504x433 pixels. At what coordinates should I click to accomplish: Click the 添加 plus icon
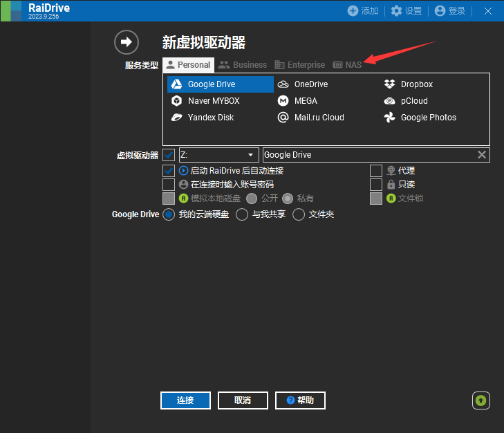(x=353, y=11)
